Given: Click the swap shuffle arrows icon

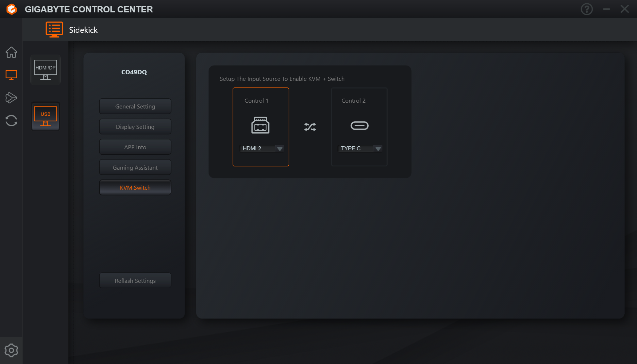Looking at the screenshot, I should 310,127.
